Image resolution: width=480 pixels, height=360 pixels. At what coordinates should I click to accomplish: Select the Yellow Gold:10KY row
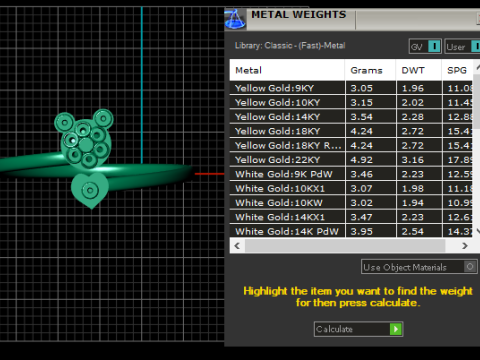pos(351,102)
